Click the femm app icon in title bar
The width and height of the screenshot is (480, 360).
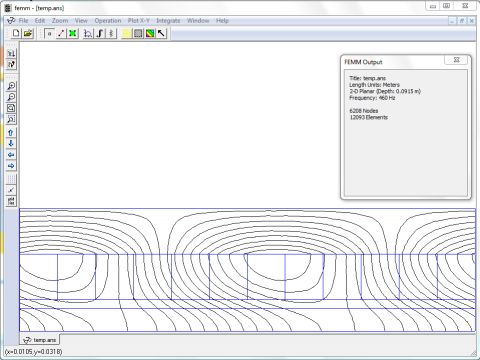(x=8, y=8)
